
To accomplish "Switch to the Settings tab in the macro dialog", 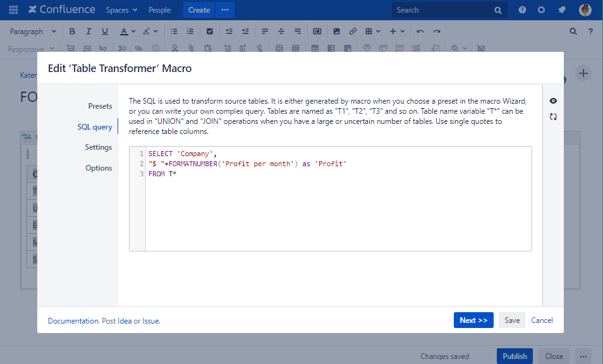I will (x=99, y=147).
